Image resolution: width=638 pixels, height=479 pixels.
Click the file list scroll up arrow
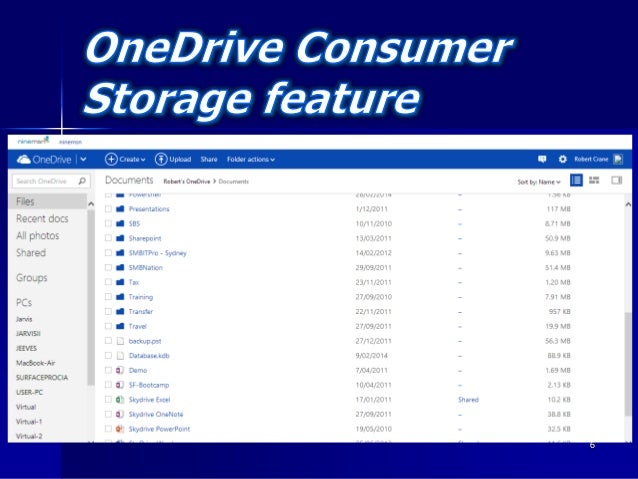coord(629,204)
